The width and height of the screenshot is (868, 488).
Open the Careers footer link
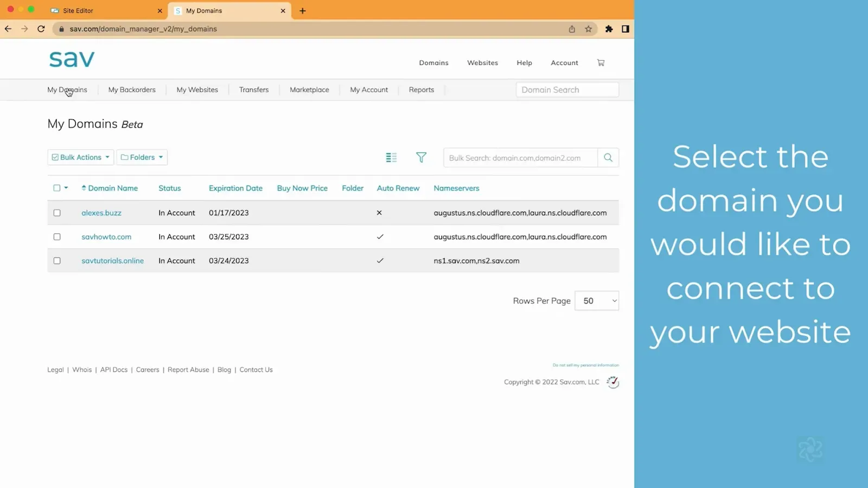[148, 370]
